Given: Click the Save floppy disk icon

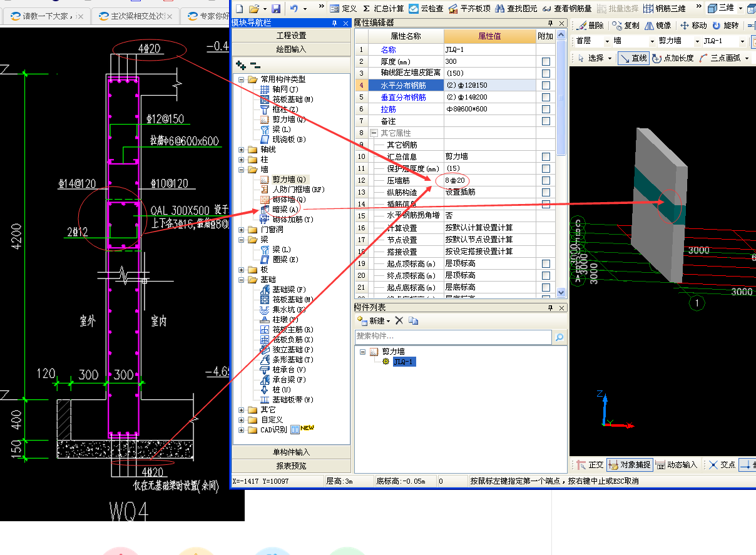Looking at the screenshot, I should pos(276,8).
